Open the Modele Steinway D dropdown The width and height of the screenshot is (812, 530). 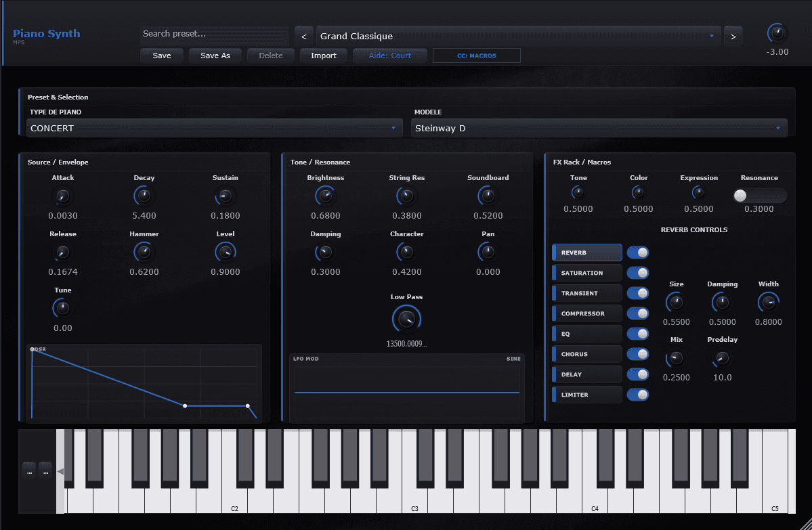click(x=599, y=128)
